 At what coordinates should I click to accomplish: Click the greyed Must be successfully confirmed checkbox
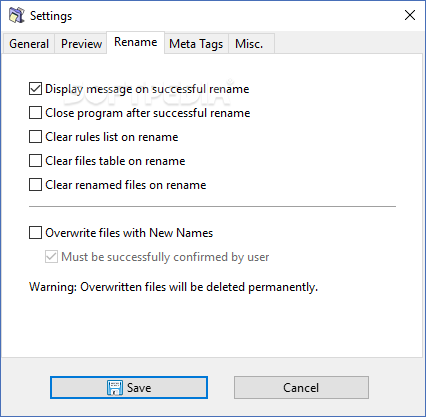[x=51, y=257]
